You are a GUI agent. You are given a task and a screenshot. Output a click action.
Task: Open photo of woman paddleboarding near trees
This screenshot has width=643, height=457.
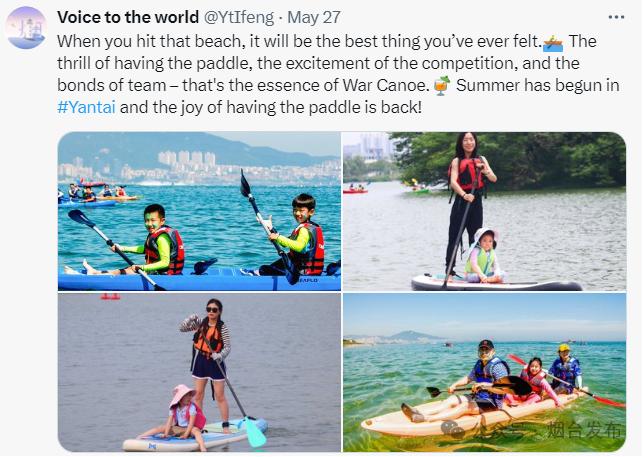pos(484,211)
